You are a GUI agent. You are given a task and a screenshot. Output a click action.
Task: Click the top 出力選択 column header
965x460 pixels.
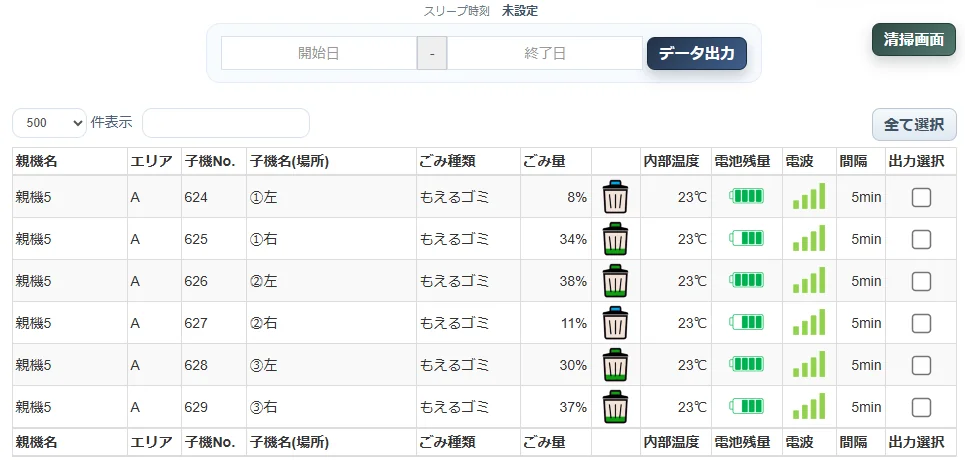tap(921, 161)
